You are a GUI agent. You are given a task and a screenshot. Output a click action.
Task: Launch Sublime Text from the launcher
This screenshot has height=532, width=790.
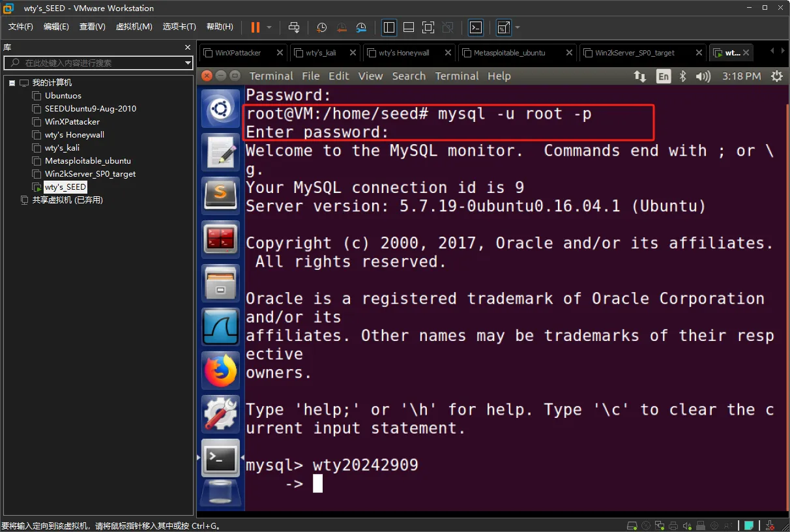(x=221, y=196)
